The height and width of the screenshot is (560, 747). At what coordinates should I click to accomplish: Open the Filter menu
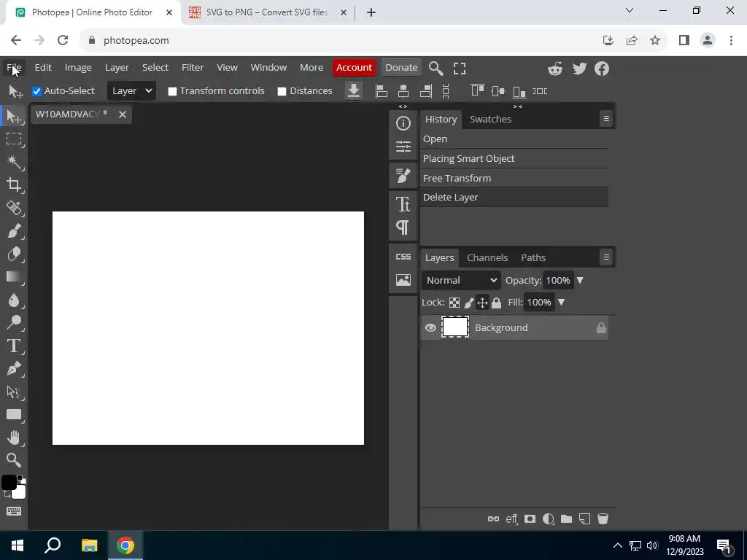(x=193, y=67)
